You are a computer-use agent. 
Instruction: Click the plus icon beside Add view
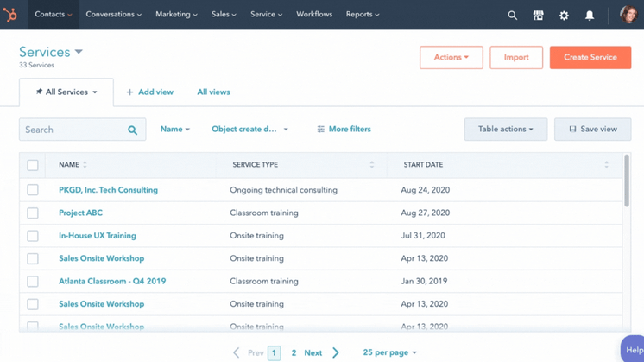pos(129,92)
